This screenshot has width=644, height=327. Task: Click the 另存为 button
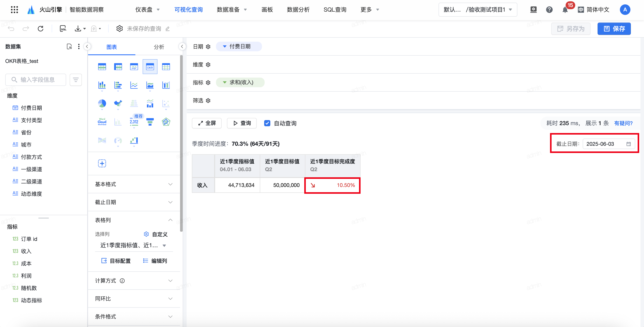click(x=571, y=29)
